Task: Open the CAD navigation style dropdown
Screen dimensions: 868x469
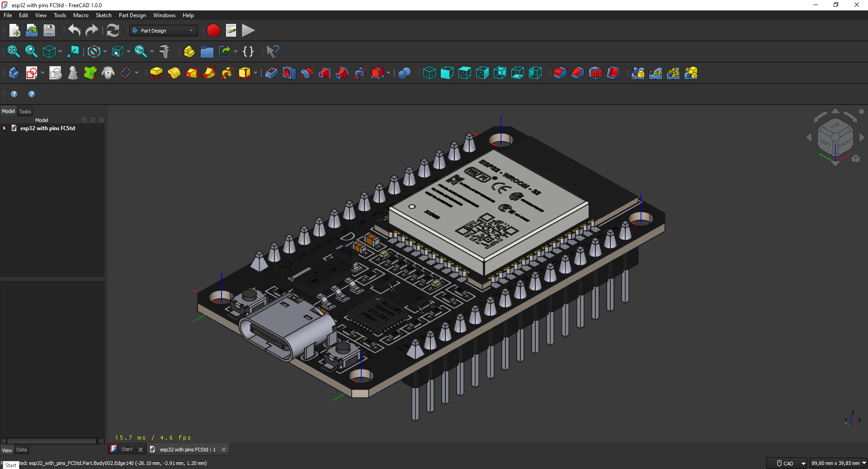Action: [x=787, y=463]
